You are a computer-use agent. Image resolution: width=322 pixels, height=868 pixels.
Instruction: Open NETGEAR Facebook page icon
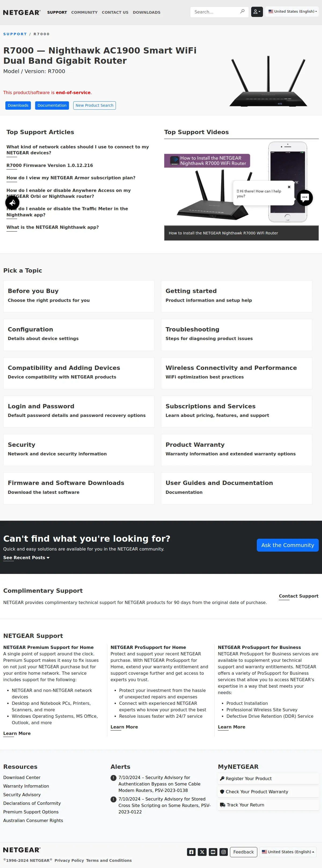(x=191, y=852)
